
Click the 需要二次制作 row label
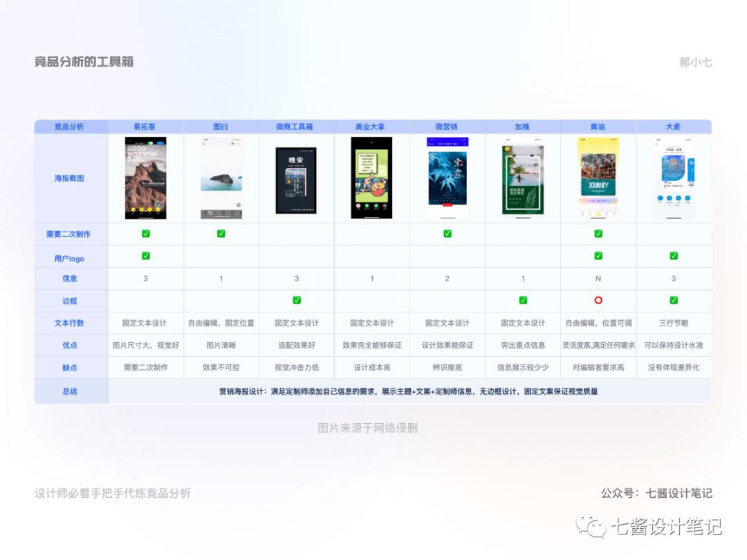click(68, 234)
